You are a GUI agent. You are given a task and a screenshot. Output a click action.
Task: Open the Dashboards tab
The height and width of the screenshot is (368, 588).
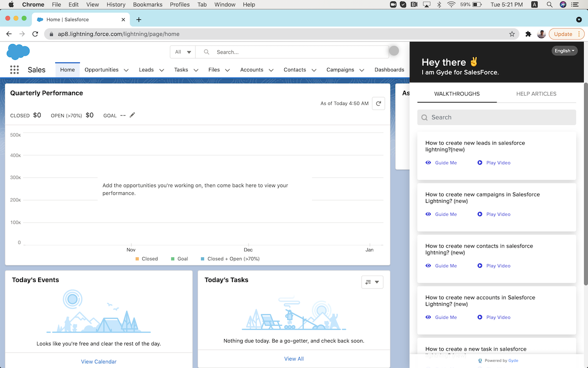point(389,70)
